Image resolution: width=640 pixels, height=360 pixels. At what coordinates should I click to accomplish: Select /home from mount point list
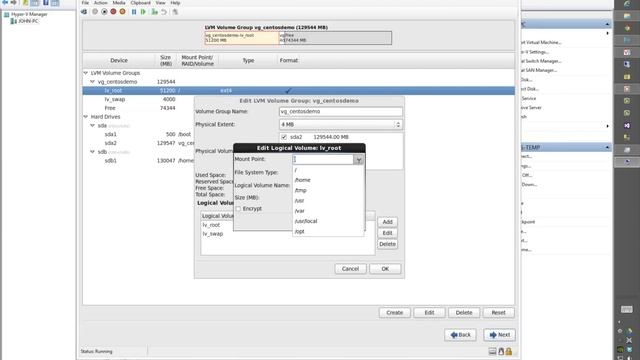pyautogui.click(x=328, y=180)
